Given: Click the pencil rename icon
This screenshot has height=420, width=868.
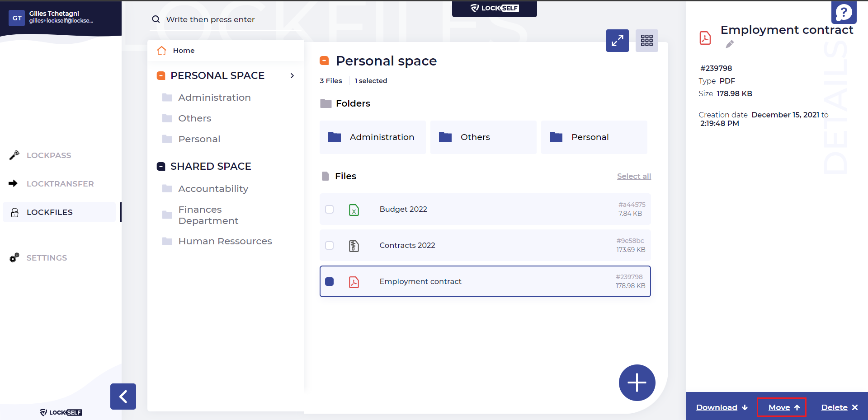Looking at the screenshot, I should coord(729,44).
